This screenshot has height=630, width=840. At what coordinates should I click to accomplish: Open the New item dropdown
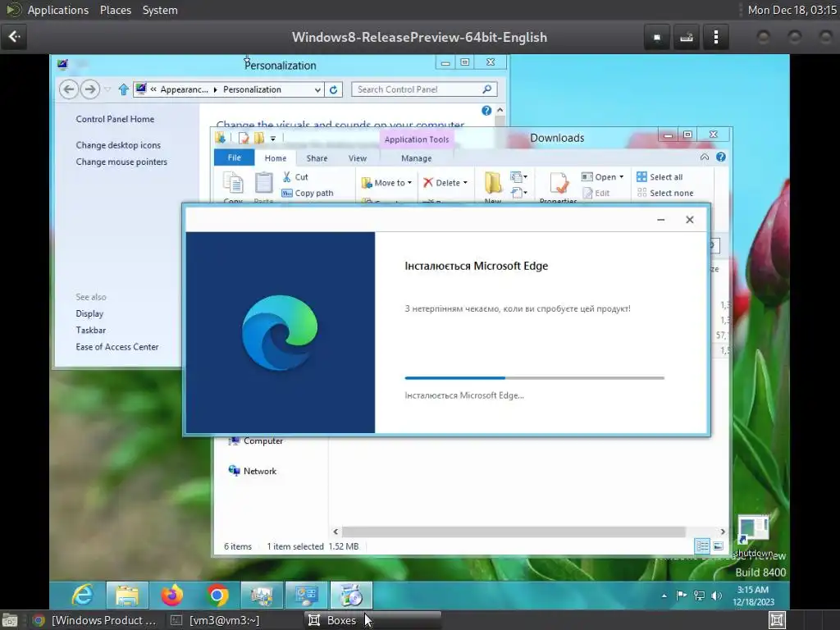click(518, 177)
